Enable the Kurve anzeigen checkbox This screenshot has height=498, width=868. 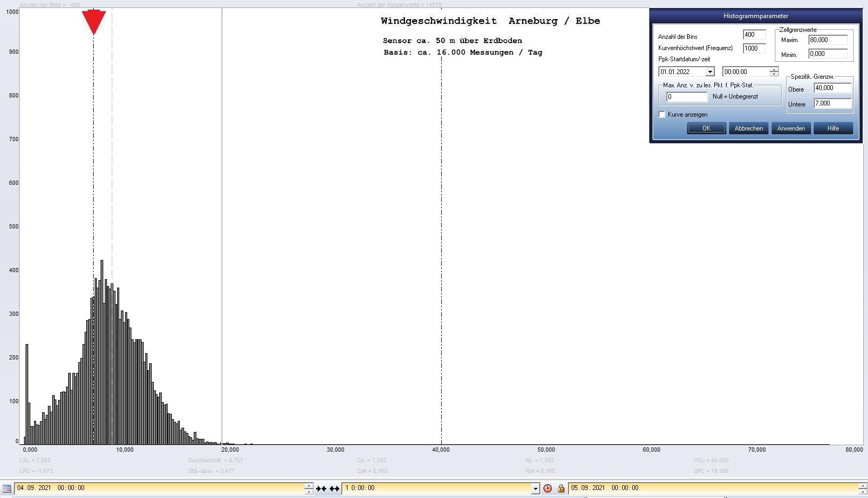click(x=662, y=115)
